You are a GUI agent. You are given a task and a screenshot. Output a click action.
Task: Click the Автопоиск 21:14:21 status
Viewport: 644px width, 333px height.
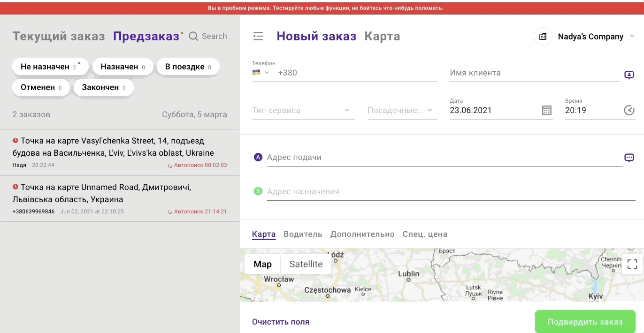pyautogui.click(x=198, y=212)
